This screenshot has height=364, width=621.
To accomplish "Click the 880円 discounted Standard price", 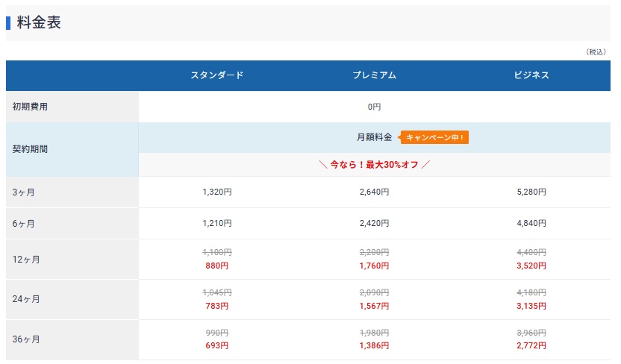I will [x=216, y=266].
